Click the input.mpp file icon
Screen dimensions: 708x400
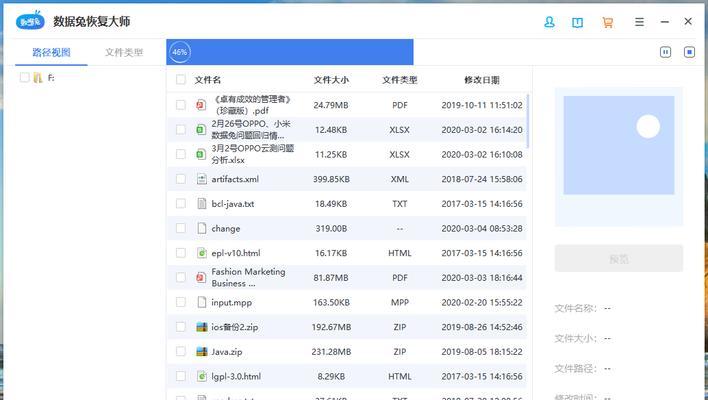point(202,302)
